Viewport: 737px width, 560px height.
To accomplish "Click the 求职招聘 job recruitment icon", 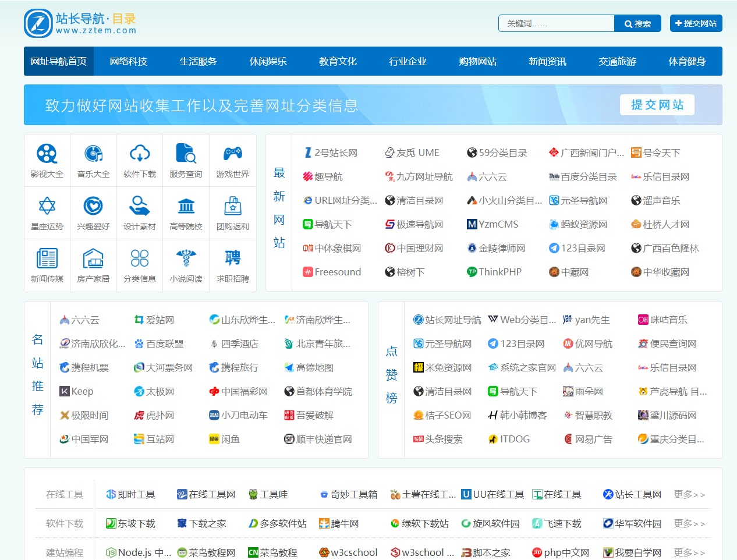I will tap(232, 265).
